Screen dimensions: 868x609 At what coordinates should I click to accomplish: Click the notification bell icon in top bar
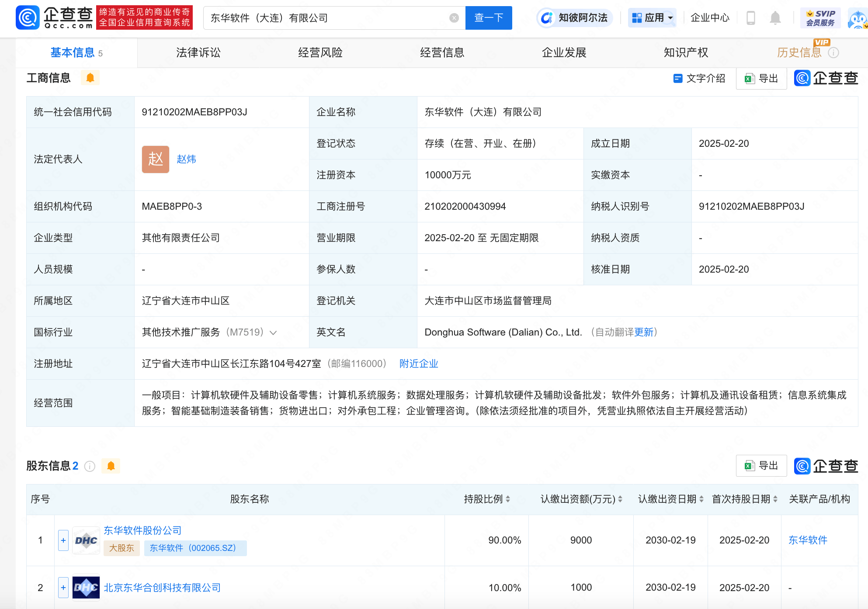pyautogui.click(x=775, y=18)
